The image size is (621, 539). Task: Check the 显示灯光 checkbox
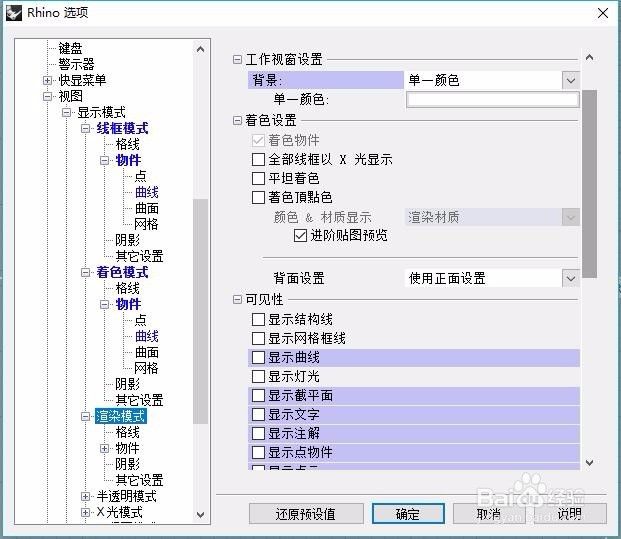[258, 376]
